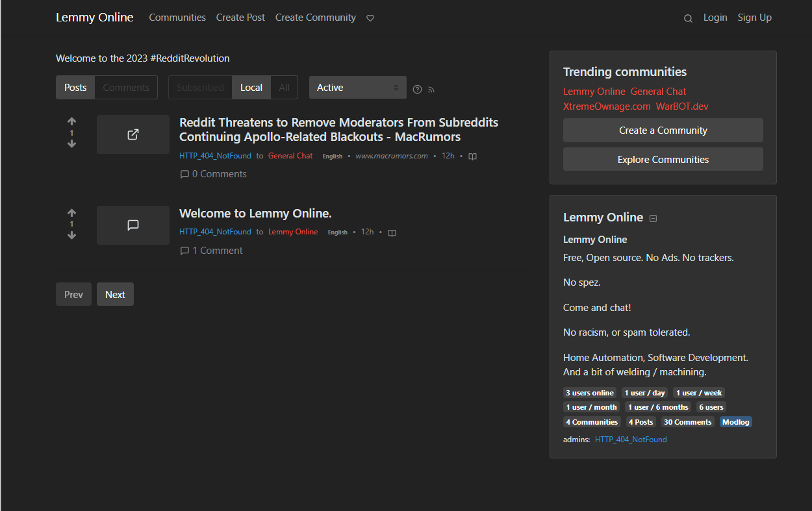812x511 pixels.
Task: Click the book icon beside Welcome post
Action: coord(392,232)
